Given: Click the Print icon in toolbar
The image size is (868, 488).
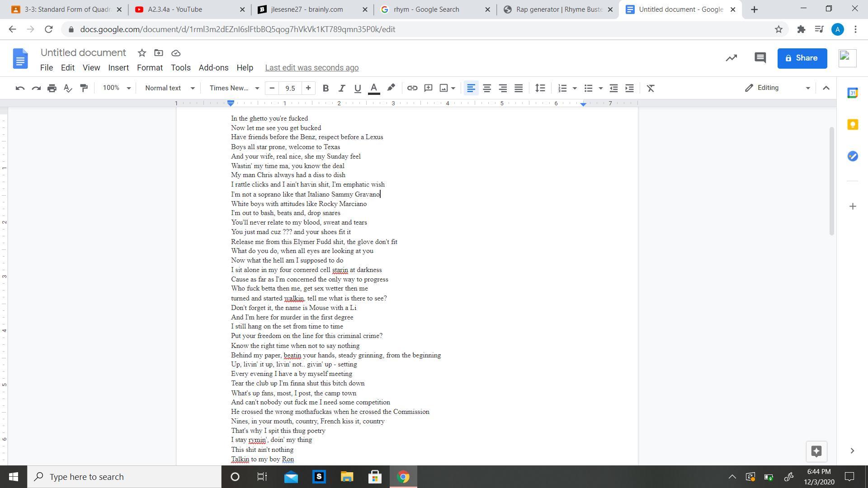Looking at the screenshot, I should click(x=52, y=88).
